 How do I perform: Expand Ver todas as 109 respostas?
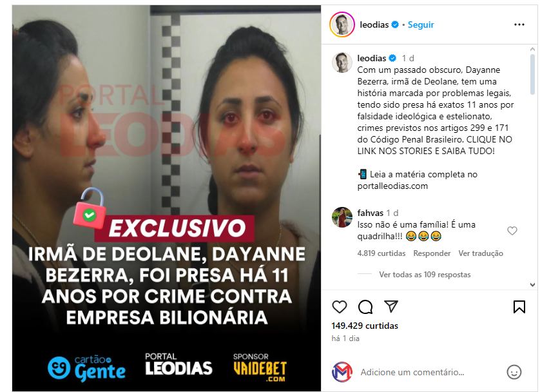[x=425, y=275]
